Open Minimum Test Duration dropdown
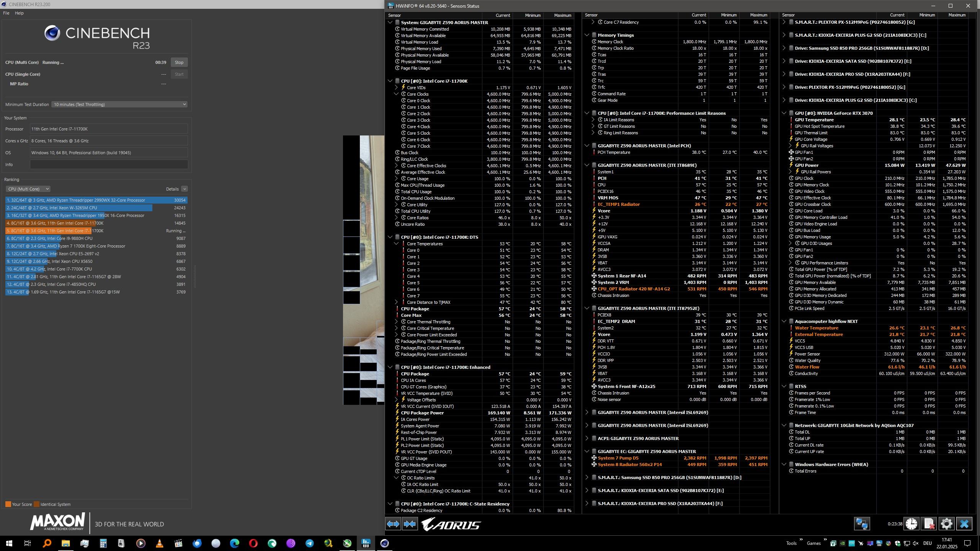Image resolution: width=980 pixels, height=551 pixels. (119, 104)
